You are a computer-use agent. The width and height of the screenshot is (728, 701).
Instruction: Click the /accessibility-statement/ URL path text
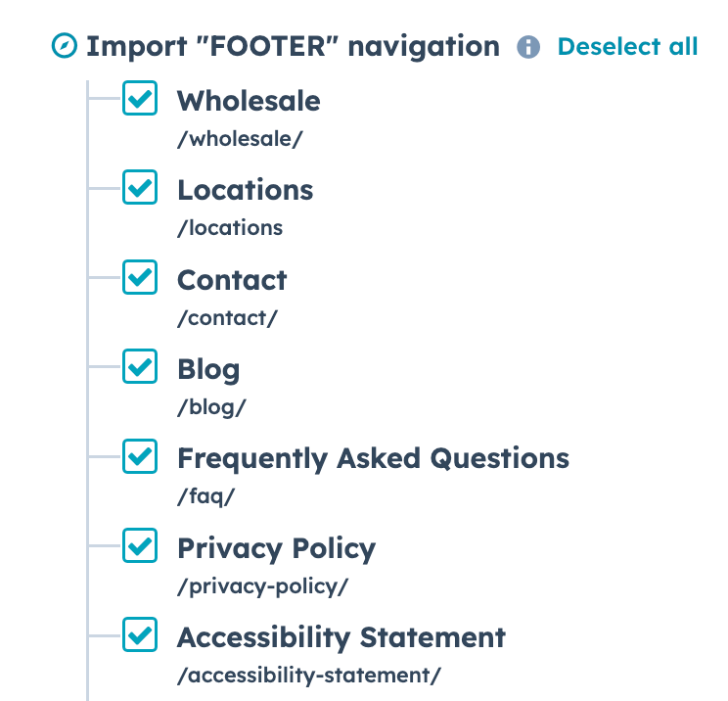click(x=309, y=676)
